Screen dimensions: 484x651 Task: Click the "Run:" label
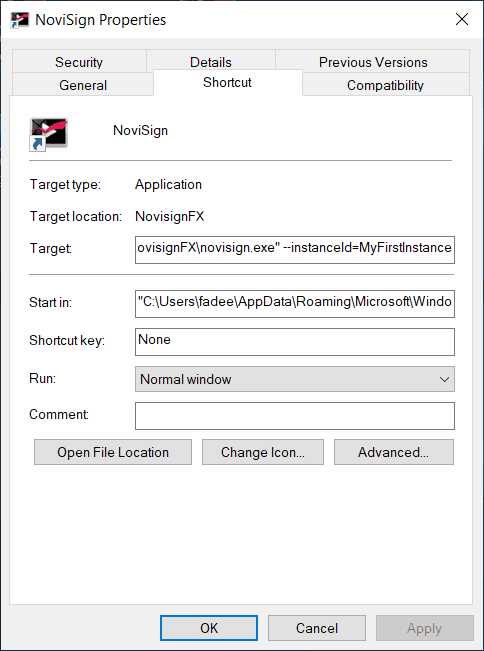42,378
